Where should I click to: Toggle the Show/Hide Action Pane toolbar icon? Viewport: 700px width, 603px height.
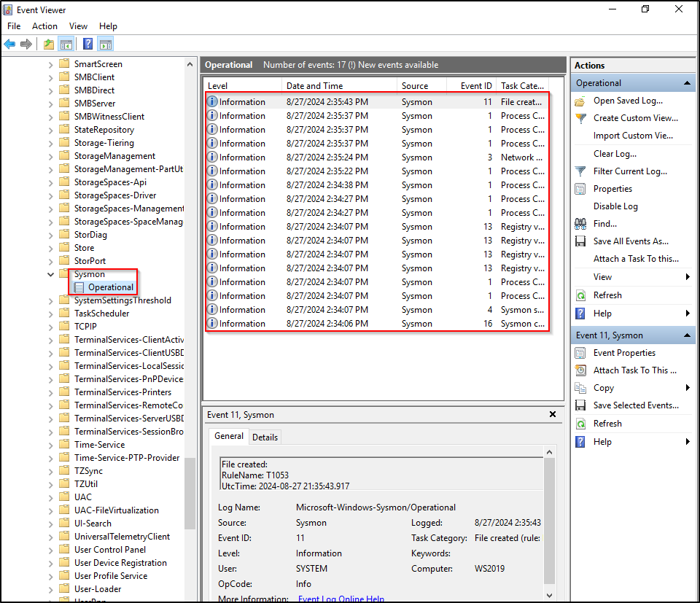[106, 44]
